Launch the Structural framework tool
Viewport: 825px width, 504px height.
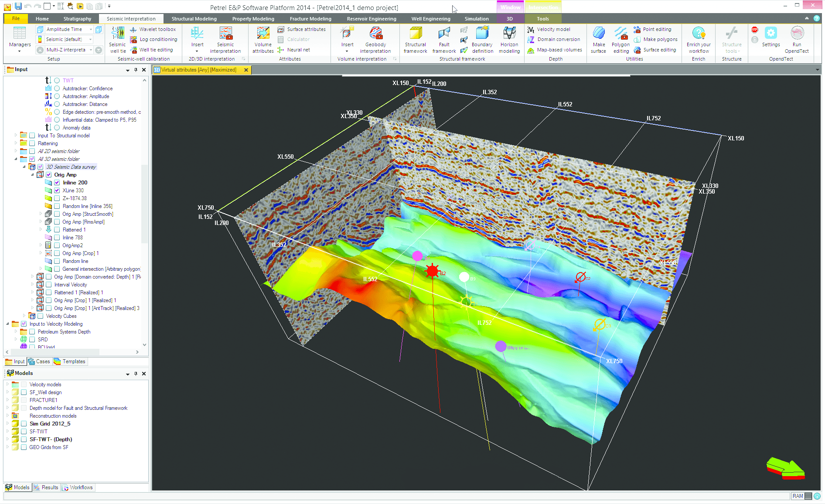pyautogui.click(x=415, y=40)
